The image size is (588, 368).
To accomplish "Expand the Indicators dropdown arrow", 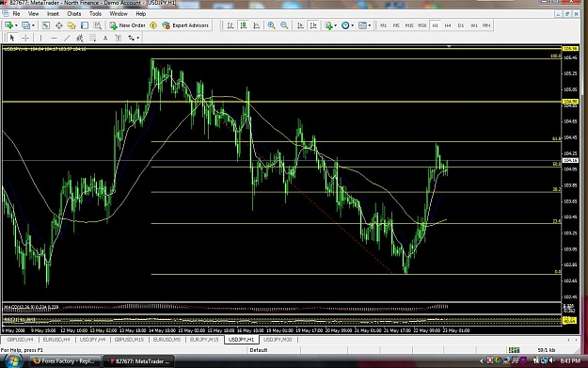I will click(335, 25).
